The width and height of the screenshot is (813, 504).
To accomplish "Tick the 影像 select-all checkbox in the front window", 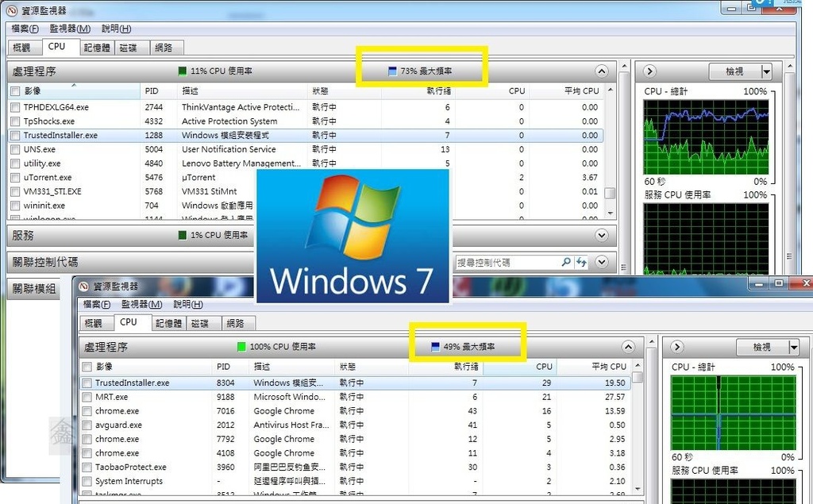I will pos(87,367).
